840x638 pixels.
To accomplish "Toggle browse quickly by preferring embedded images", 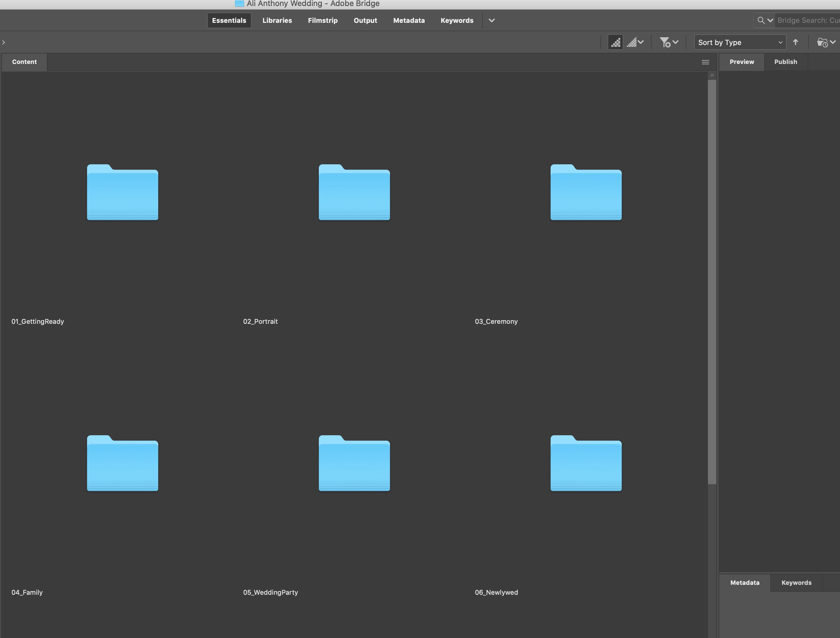I will [615, 42].
